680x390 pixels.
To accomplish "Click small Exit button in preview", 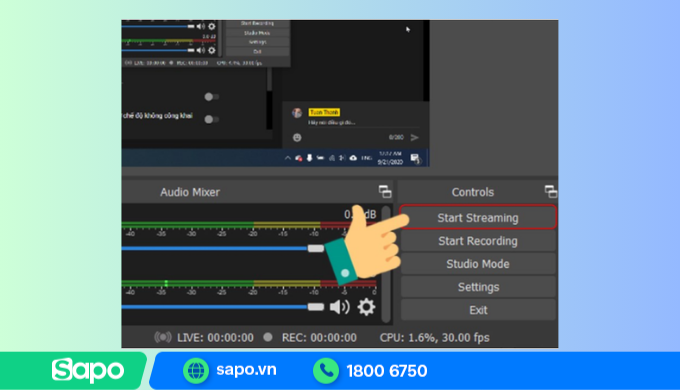I will click(x=257, y=51).
